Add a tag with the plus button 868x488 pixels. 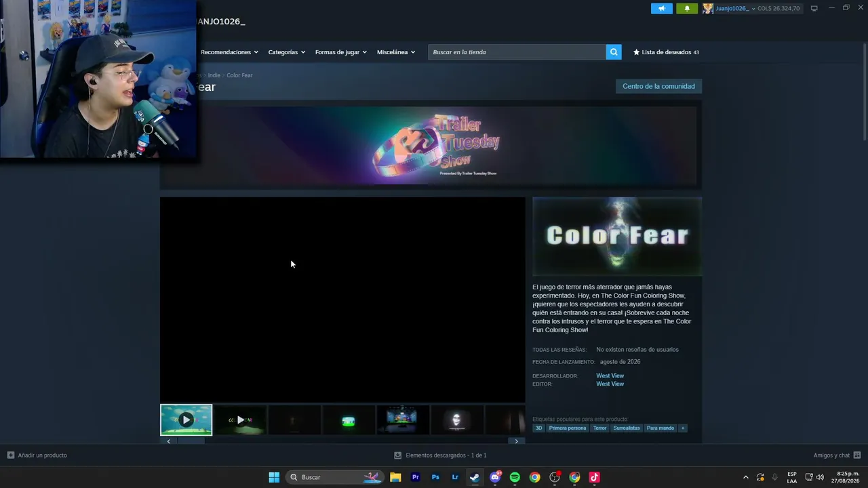(683, 428)
